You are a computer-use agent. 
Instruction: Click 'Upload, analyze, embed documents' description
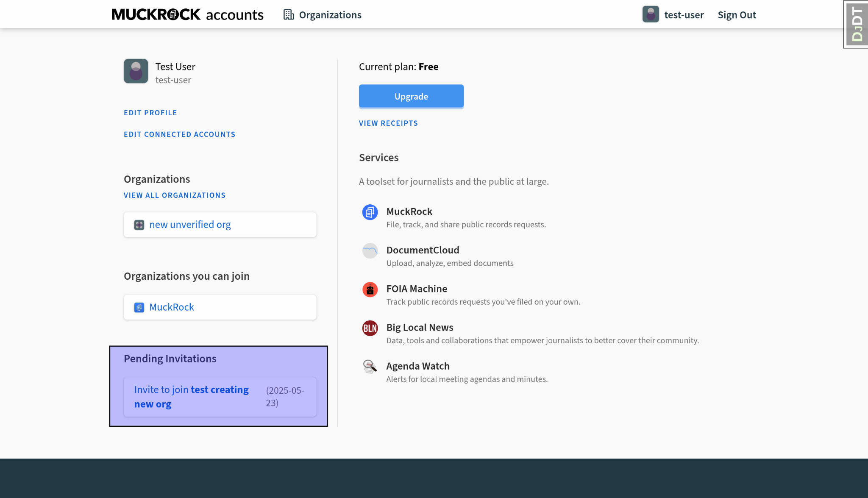[450, 263]
